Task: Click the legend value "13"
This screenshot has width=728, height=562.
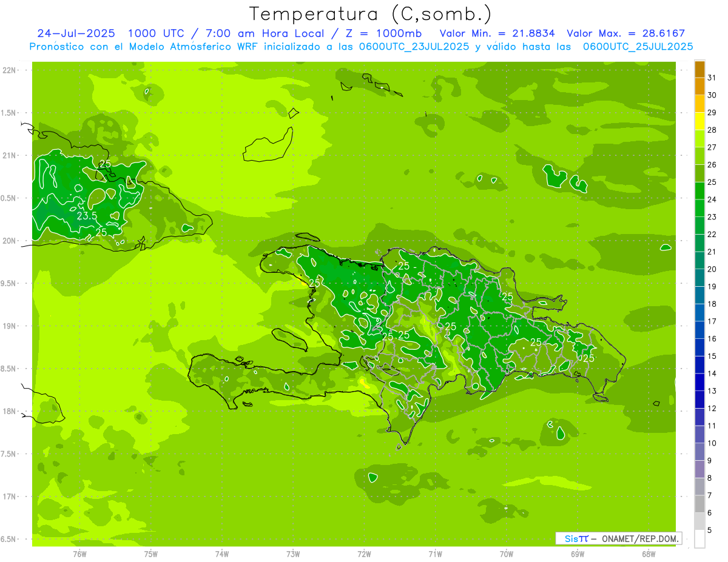Action: (x=712, y=391)
